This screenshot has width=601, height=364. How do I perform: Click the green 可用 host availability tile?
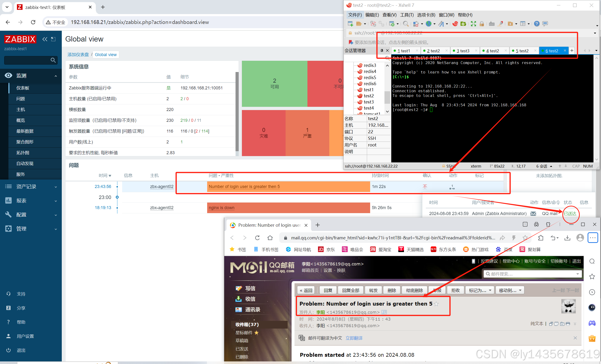click(x=275, y=83)
